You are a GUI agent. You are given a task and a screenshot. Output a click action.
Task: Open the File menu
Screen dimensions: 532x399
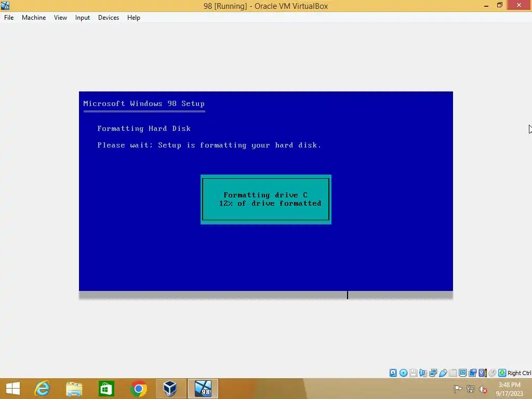9,18
